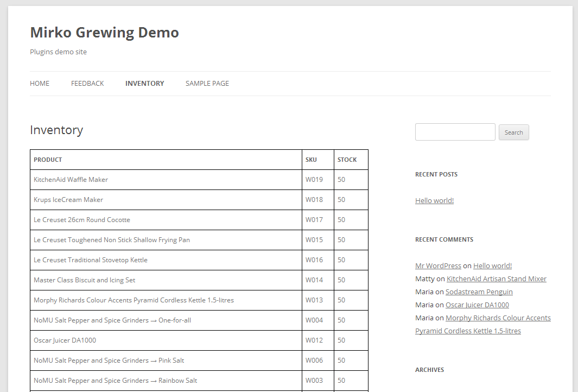Click the RECENT COMMENTS widget heading
This screenshot has width=578, height=392.
pyautogui.click(x=444, y=239)
